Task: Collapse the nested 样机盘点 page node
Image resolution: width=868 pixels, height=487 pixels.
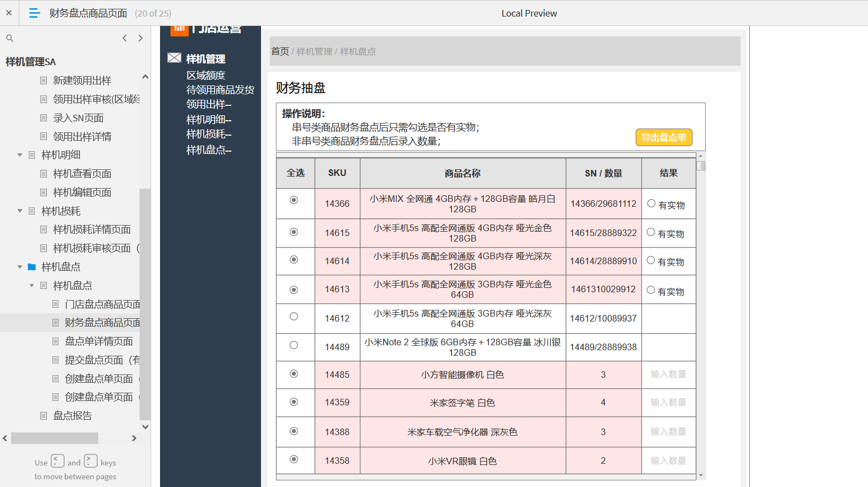Action: pyautogui.click(x=31, y=286)
